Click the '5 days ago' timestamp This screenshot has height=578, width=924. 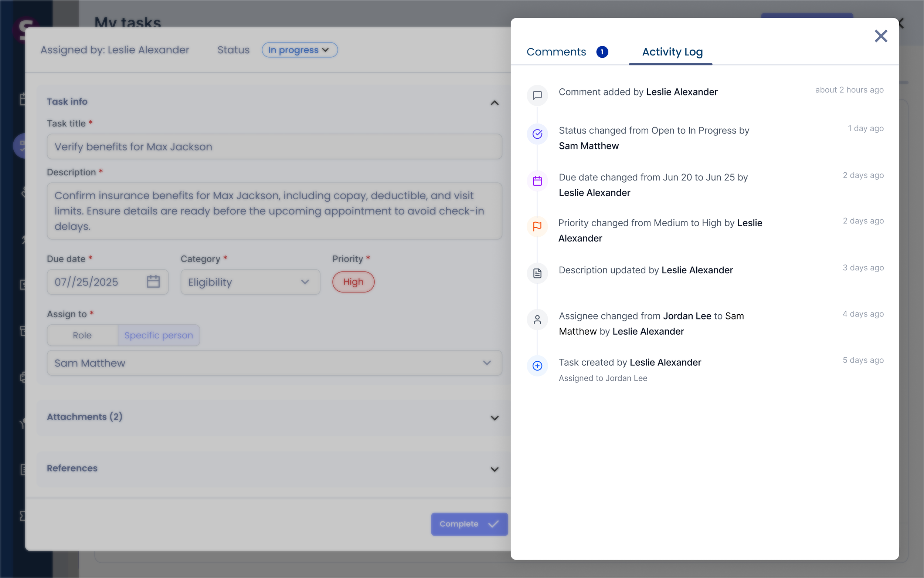(863, 360)
